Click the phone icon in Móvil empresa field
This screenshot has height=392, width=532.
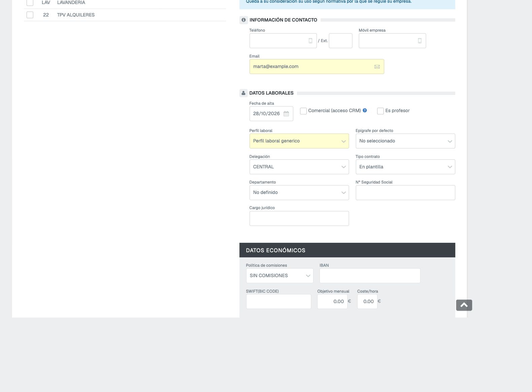(420, 41)
